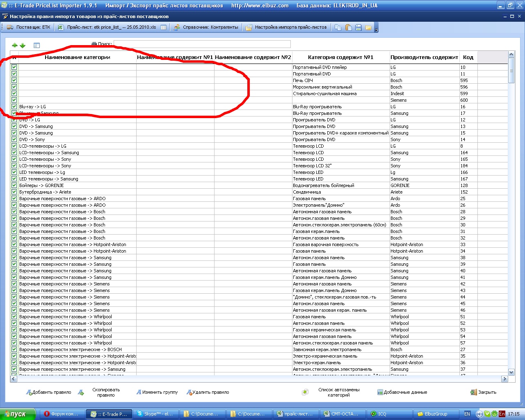This screenshot has width=525, height=420.
Task: Toggle checkbox for LCD-телевизоры -> Samsung row
Action: [14, 153]
